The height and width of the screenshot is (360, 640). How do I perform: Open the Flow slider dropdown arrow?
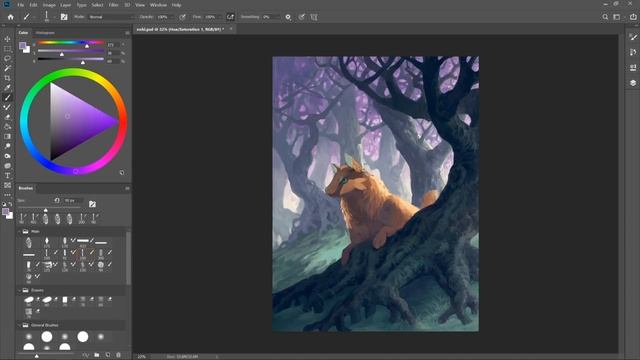(220, 17)
